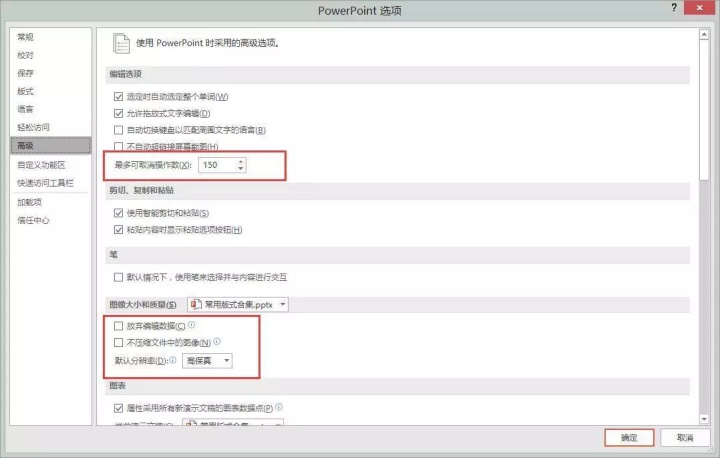The height and width of the screenshot is (458, 720).
Task: Click info icon next to 默认分辨率
Action: (x=173, y=360)
